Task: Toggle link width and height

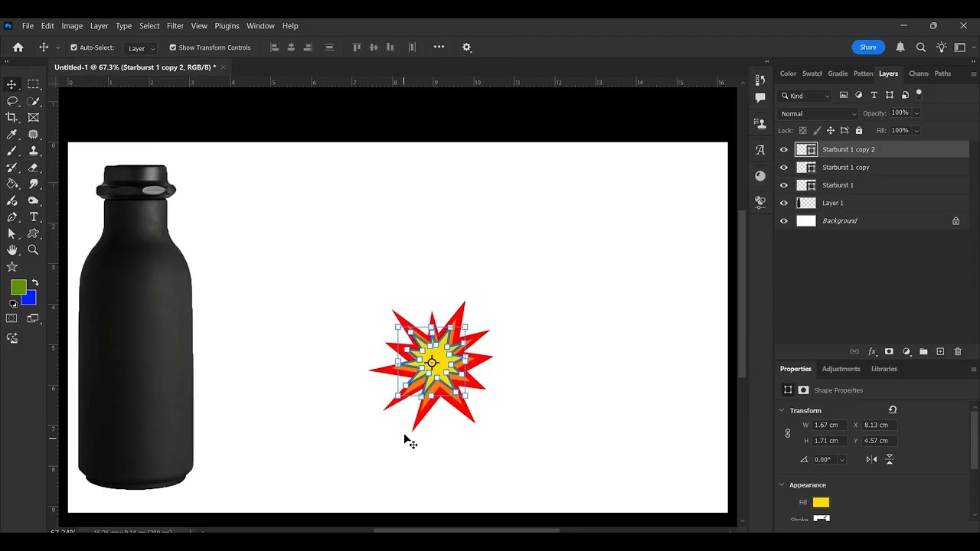Action: point(788,433)
